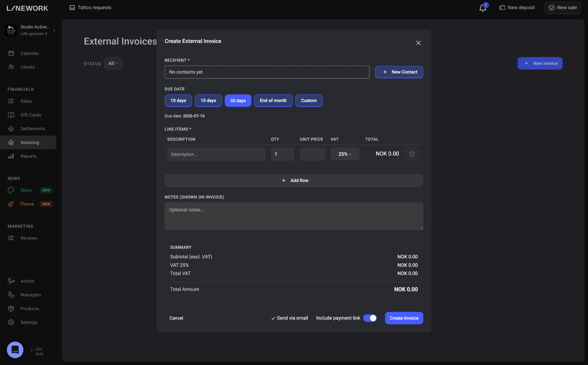The width and height of the screenshot is (588, 365).
Task: Open Reviews under Marketing
Action: click(28, 238)
